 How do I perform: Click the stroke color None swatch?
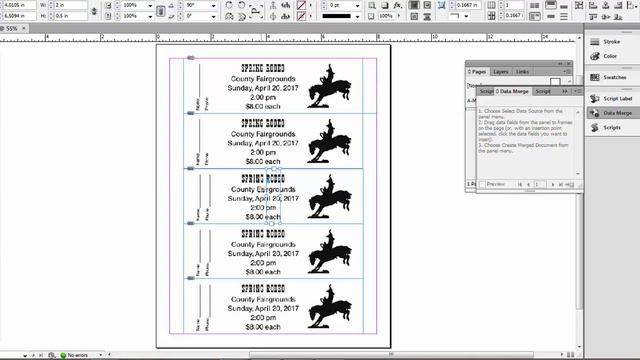301,16
